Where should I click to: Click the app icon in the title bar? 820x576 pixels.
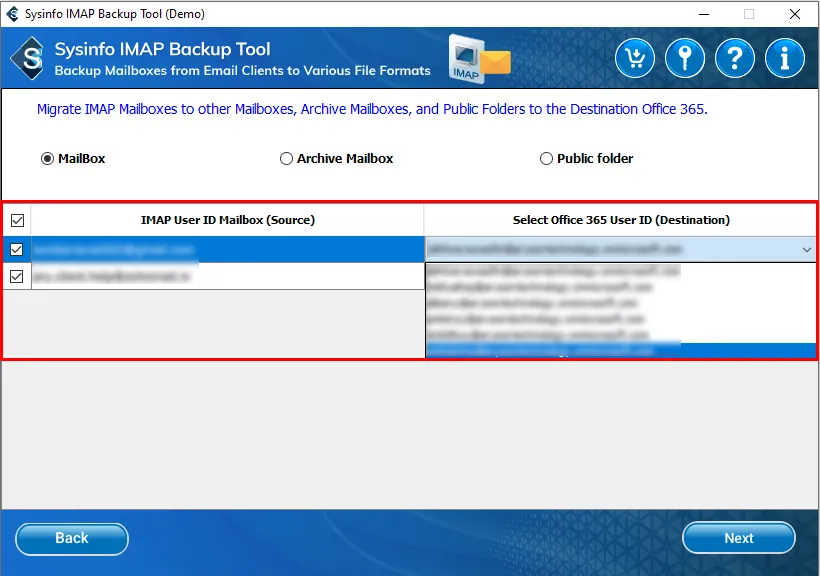12,14
